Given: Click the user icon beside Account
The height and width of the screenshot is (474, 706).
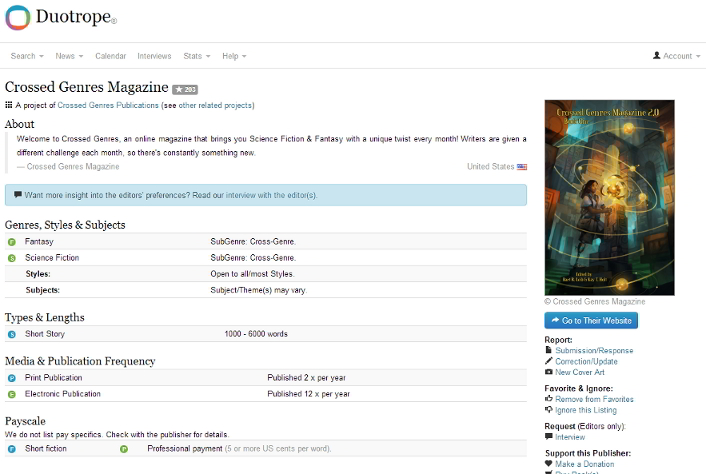Looking at the screenshot, I should point(656,55).
